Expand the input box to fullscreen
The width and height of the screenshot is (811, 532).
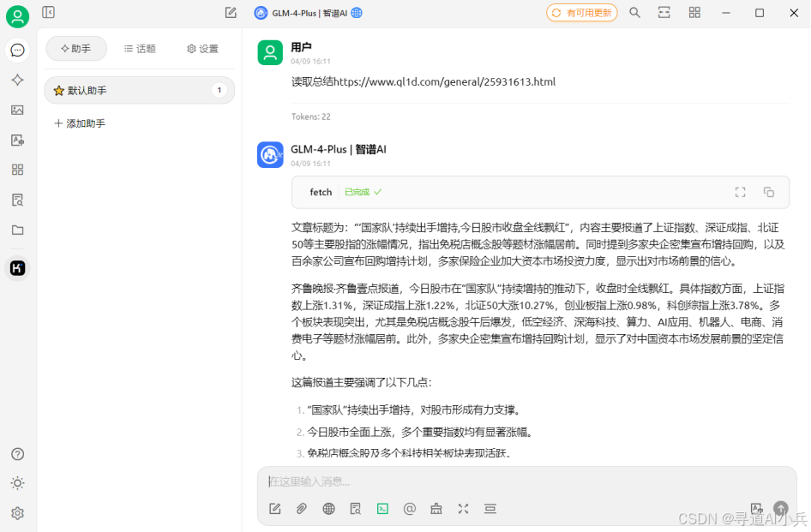click(x=463, y=508)
